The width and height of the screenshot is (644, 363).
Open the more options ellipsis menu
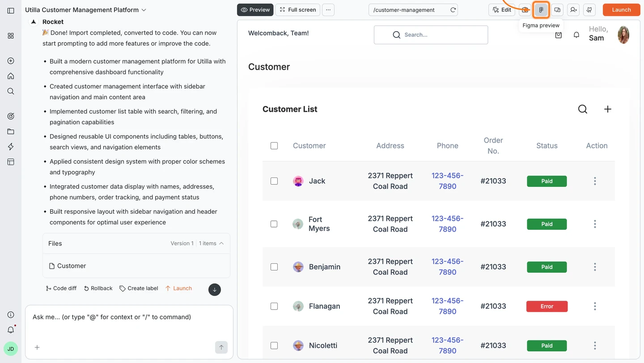(328, 9)
